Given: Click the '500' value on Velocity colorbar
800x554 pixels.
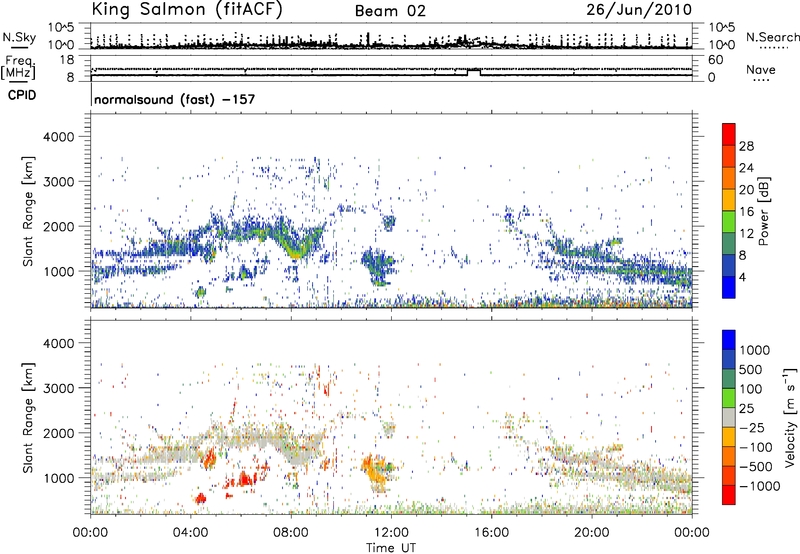Looking at the screenshot, I should click(x=751, y=370).
